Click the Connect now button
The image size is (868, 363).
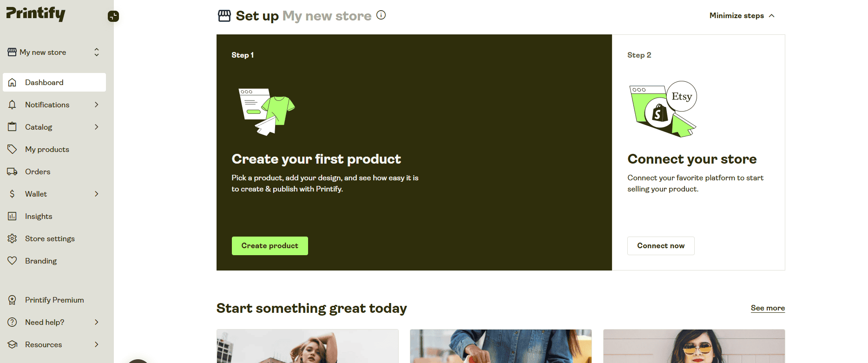click(x=661, y=246)
